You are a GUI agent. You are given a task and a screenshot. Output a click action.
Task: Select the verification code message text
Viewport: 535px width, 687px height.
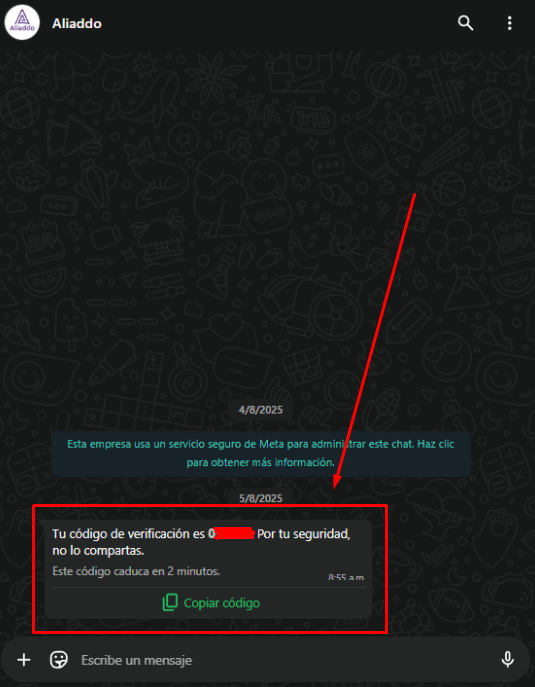pyautogui.click(x=202, y=542)
